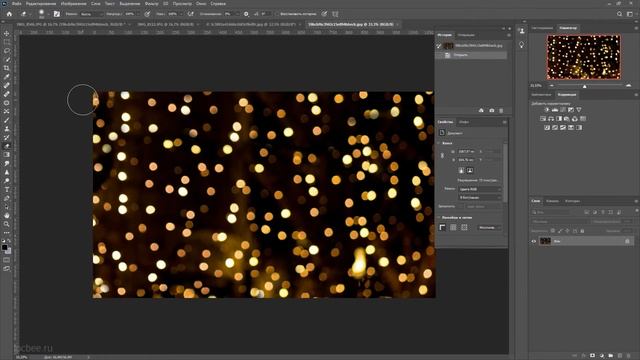Set canvas to landscape orientation
The height and width of the screenshot is (360, 640).
point(470,171)
